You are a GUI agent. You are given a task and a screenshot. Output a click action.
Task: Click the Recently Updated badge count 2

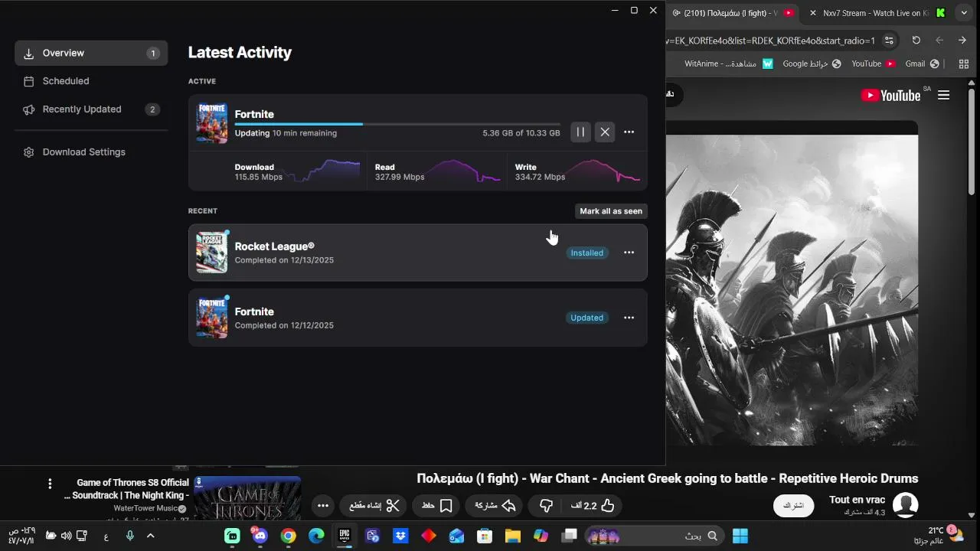tap(152, 109)
